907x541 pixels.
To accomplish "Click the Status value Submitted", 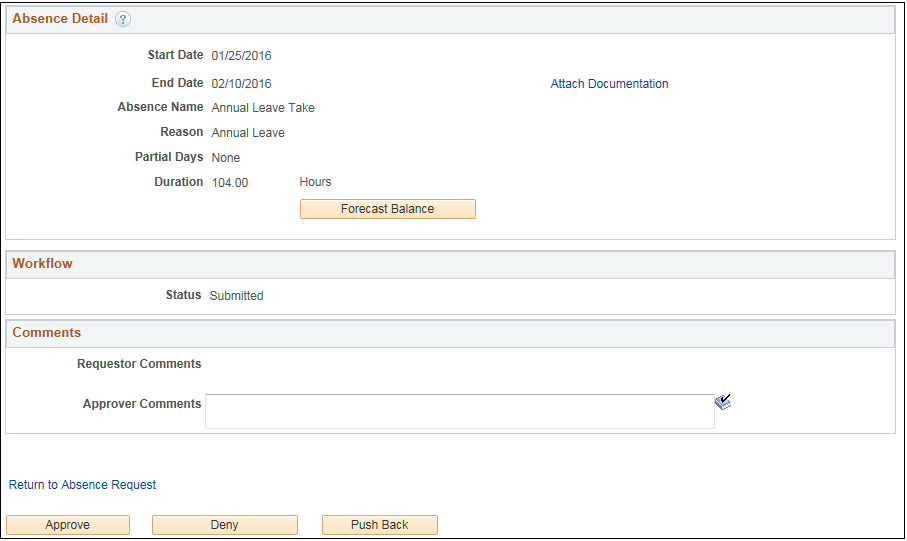I will [x=236, y=296].
